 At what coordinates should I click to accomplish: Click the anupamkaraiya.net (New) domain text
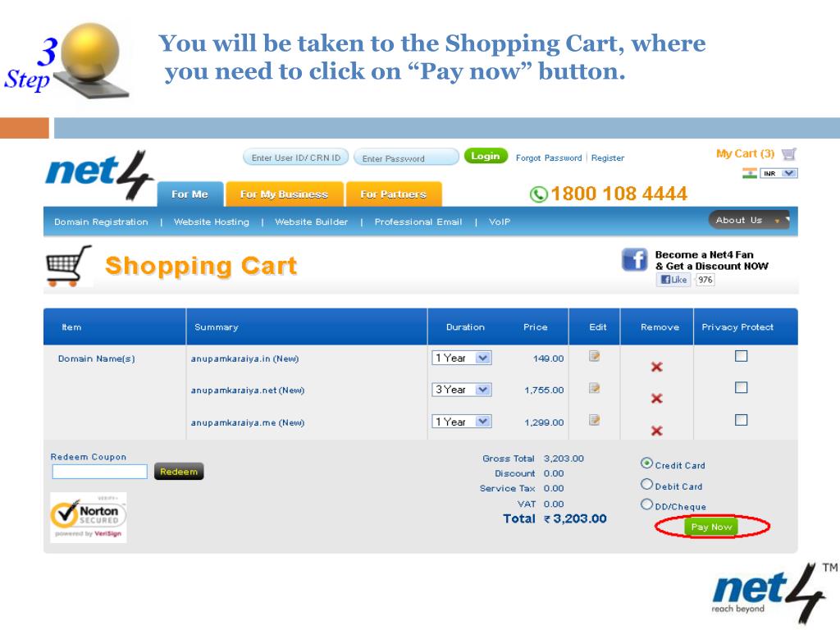pyautogui.click(x=248, y=390)
